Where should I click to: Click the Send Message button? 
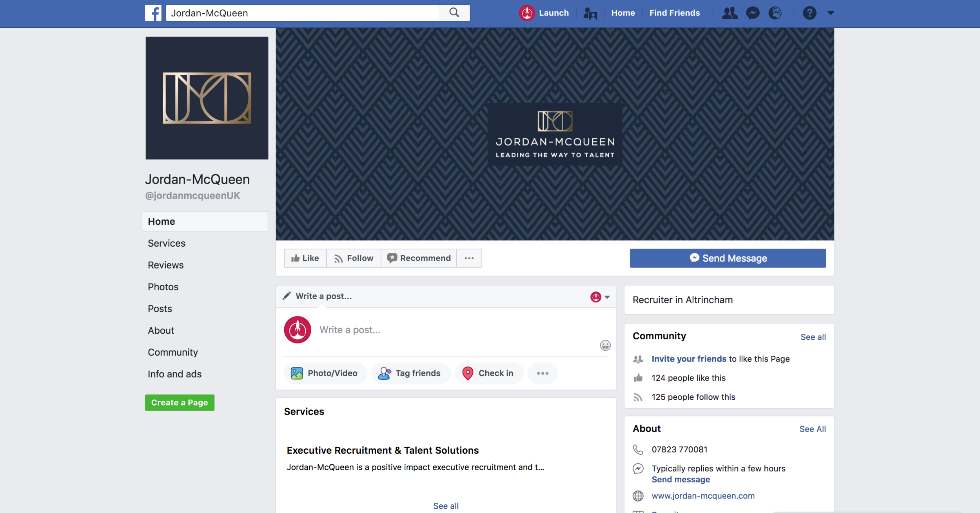(x=728, y=258)
